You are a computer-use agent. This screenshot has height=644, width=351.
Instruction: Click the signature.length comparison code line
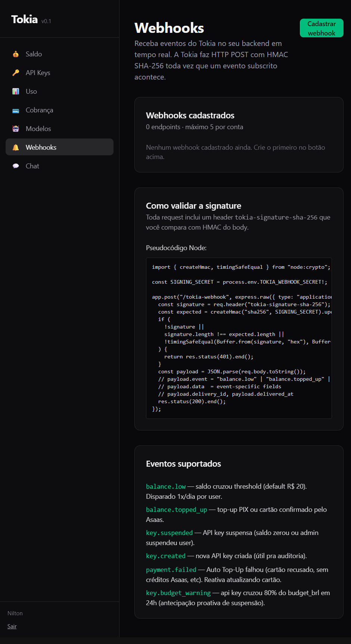pyautogui.click(x=224, y=334)
